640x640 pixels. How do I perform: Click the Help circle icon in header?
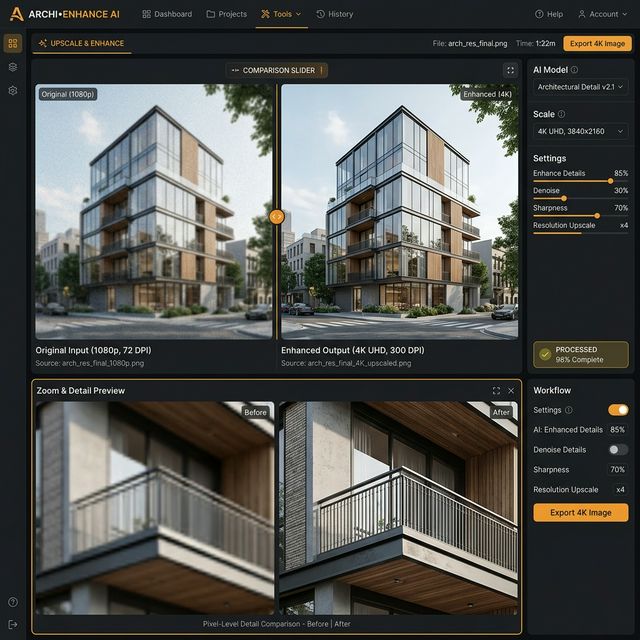coord(539,14)
